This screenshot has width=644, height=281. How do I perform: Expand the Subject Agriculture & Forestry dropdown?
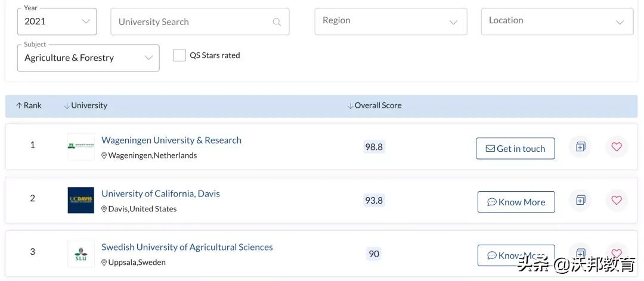(x=88, y=58)
